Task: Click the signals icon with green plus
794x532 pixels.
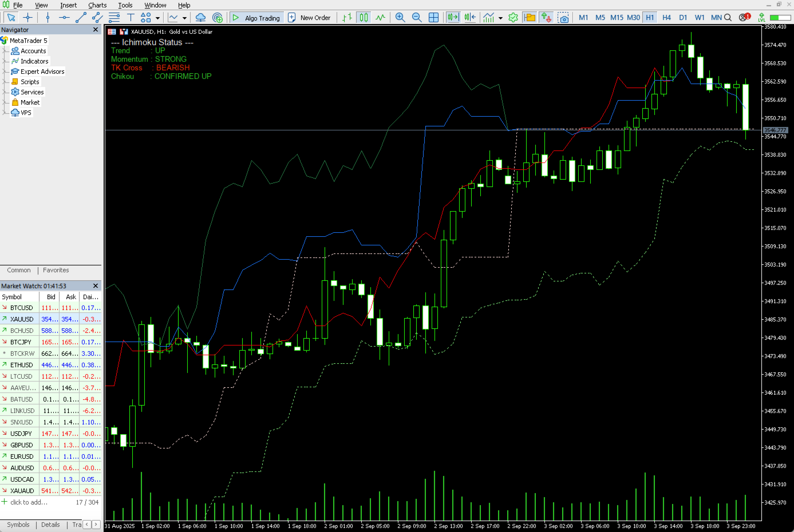Action: [217, 18]
